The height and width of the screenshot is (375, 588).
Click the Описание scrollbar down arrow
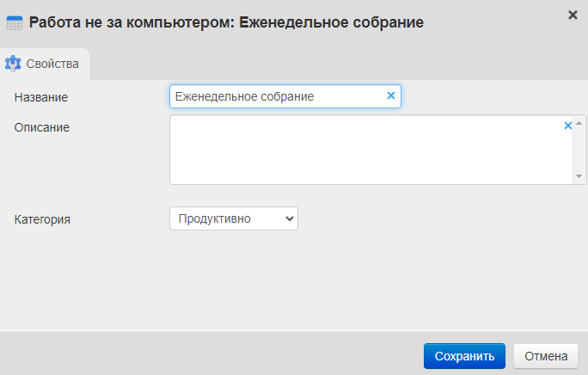coord(580,175)
